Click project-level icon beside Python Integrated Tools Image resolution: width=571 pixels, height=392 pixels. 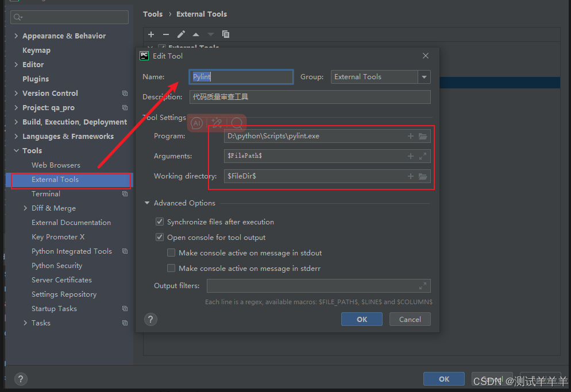pos(125,251)
